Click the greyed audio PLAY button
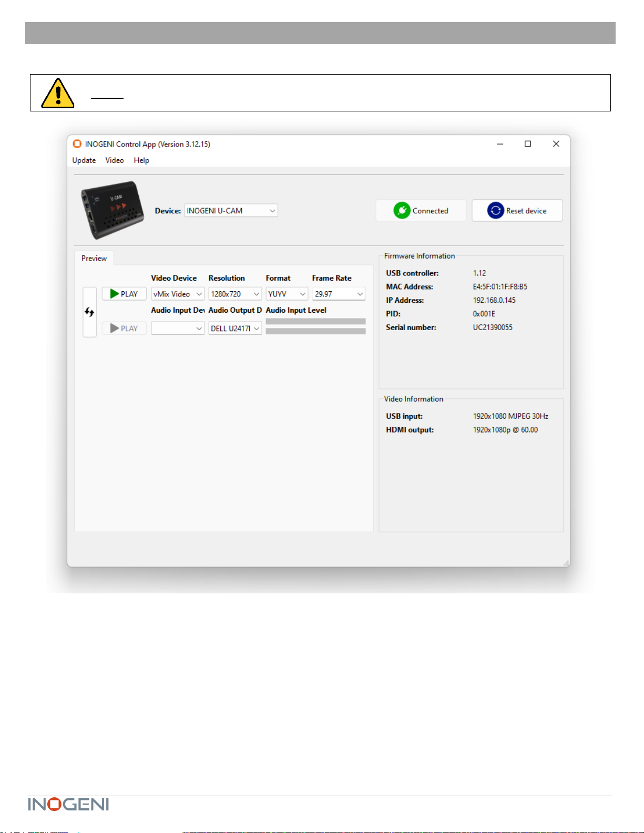Image resolution: width=644 pixels, height=833 pixels. pos(124,328)
